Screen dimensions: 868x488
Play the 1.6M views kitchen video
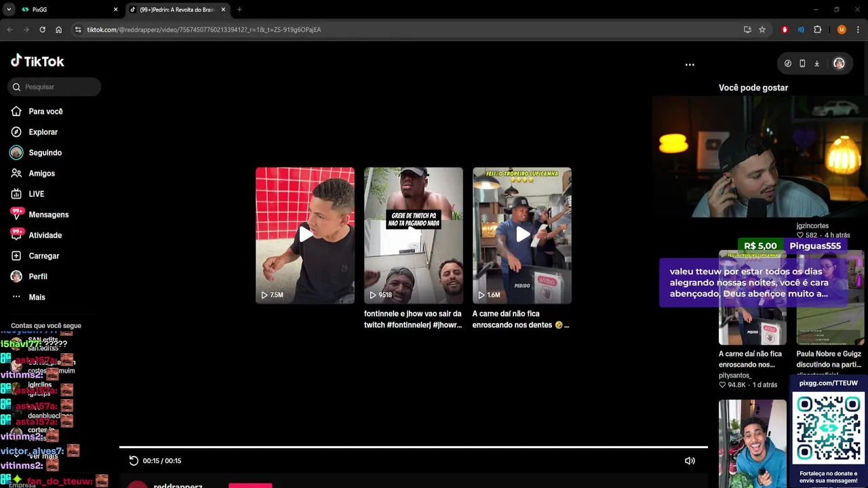pyautogui.click(x=522, y=235)
